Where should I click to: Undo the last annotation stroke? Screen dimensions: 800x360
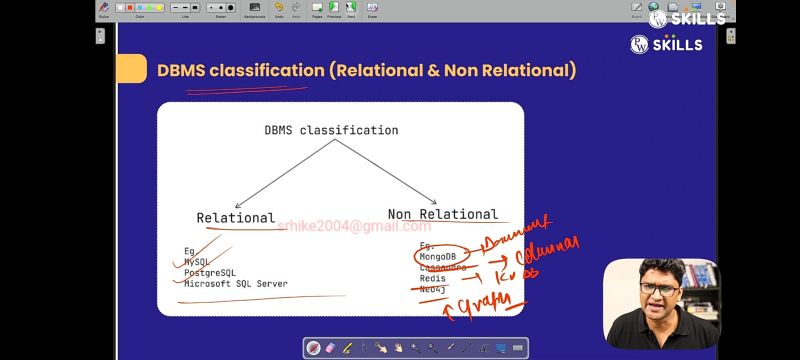point(279,7)
